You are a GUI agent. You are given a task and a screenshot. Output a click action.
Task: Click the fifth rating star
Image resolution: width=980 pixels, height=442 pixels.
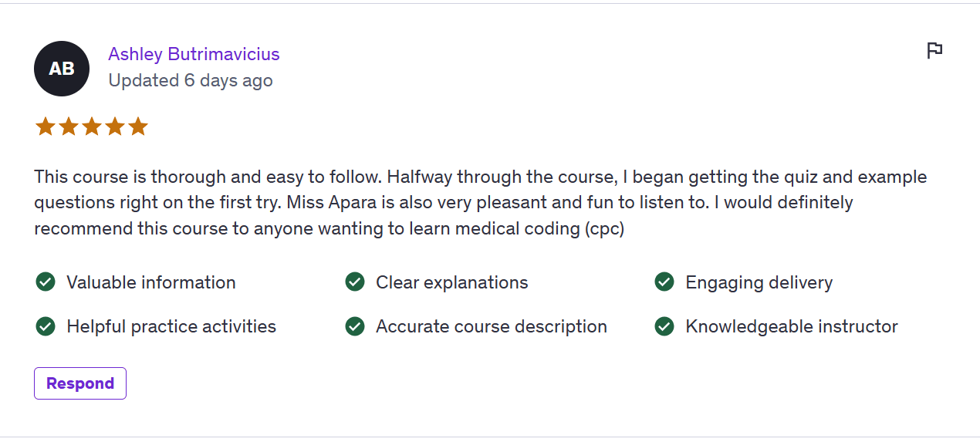point(138,127)
